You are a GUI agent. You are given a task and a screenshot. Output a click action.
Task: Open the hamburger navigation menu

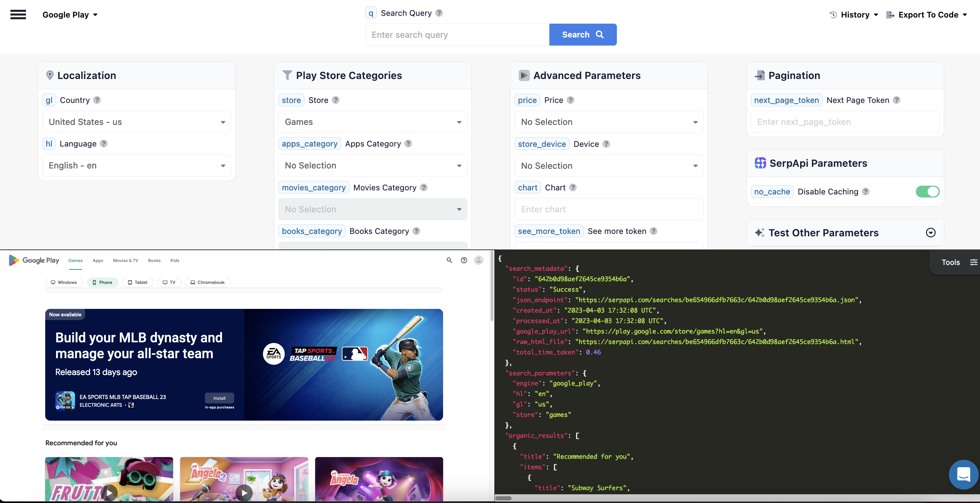pyautogui.click(x=18, y=15)
